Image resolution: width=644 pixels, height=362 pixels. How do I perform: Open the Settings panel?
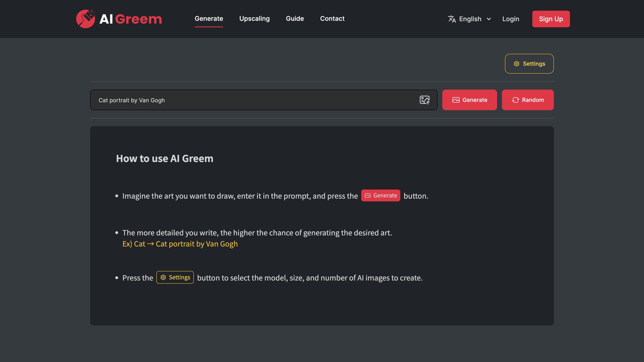[529, 63]
